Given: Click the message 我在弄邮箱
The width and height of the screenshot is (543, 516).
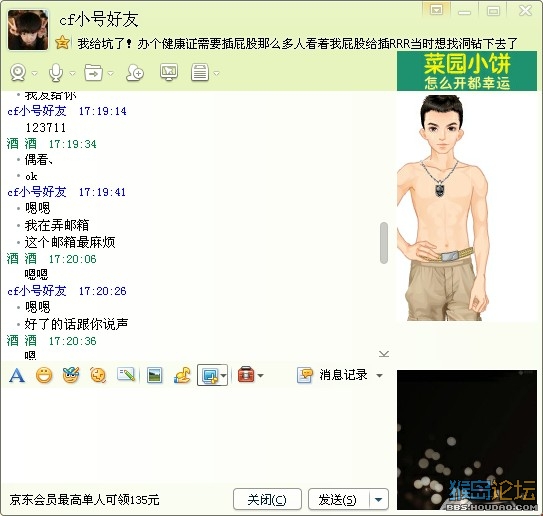Looking at the screenshot, I should (x=57, y=225).
